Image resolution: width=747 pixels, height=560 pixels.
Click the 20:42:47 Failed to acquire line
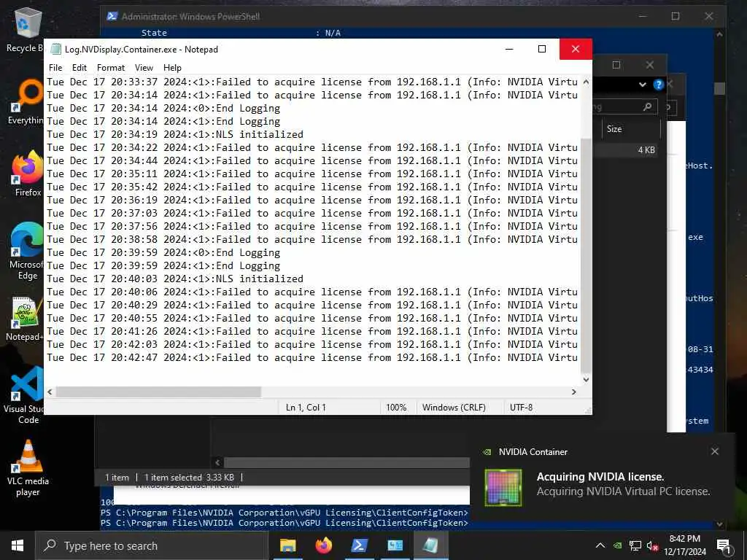(312, 357)
